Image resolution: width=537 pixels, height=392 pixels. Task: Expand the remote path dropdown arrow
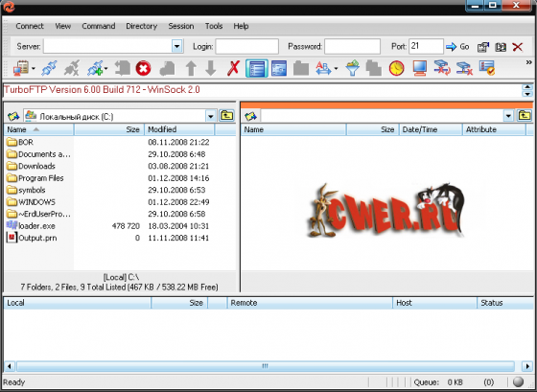508,116
